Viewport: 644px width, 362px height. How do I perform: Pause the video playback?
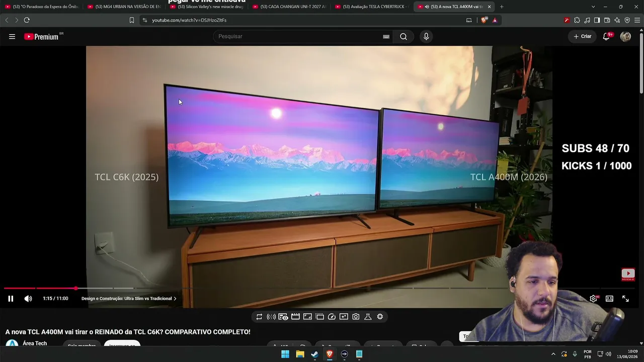pos(11,299)
